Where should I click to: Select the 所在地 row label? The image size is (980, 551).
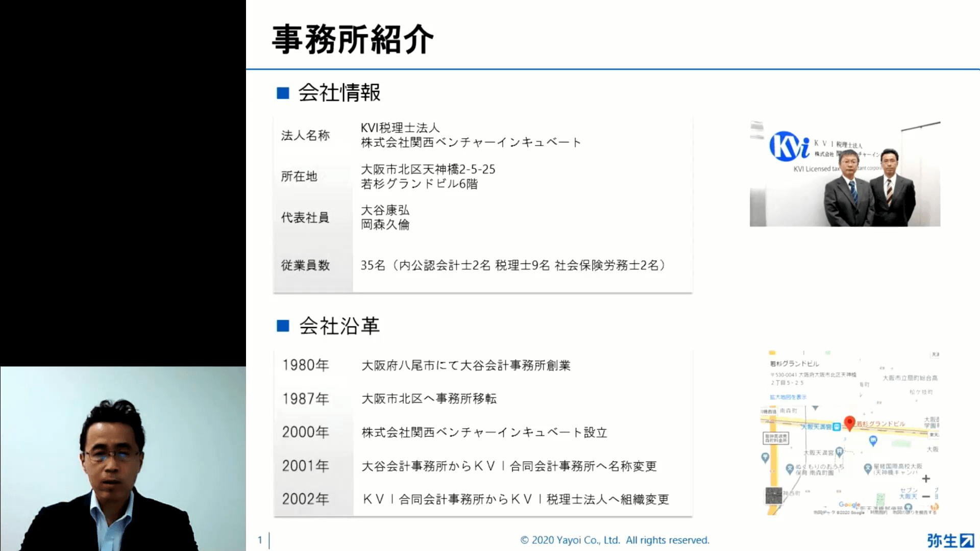299,176
